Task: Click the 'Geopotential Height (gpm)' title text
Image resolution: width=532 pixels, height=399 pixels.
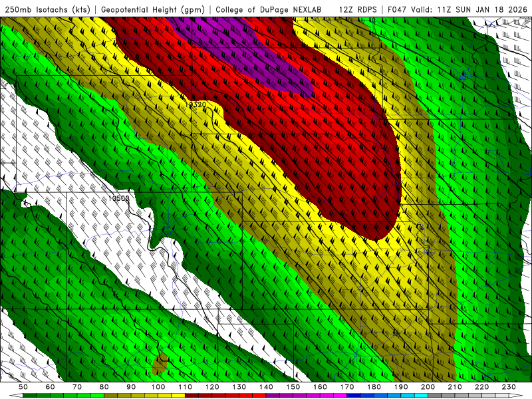Action: tap(153, 10)
